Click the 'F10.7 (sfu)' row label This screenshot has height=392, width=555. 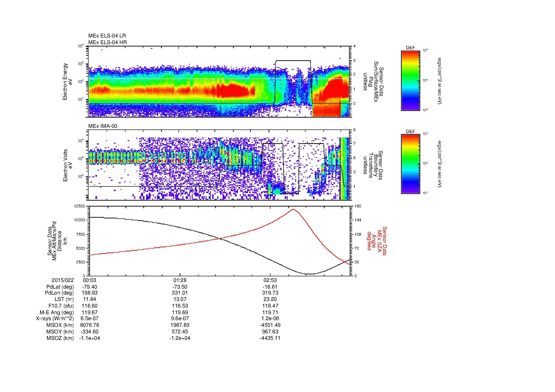coord(61,306)
